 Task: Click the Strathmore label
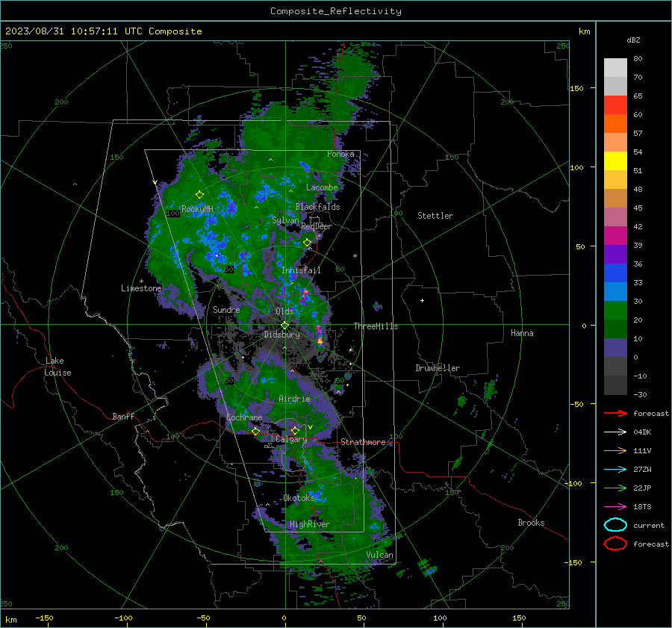[363, 442]
